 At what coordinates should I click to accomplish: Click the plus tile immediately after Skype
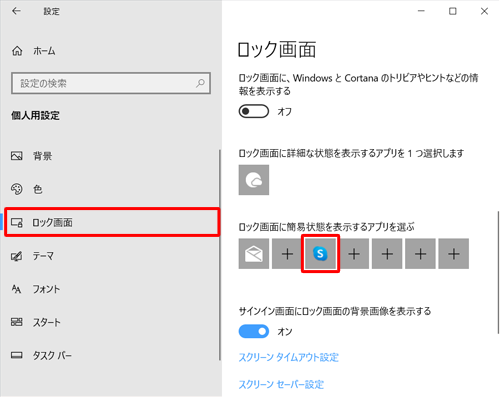coord(354,254)
